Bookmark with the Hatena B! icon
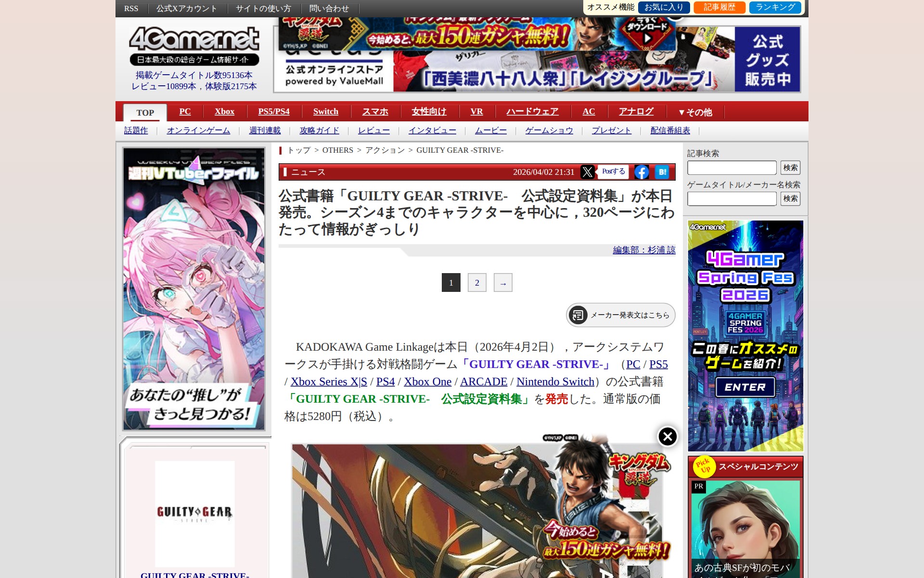 click(662, 172)
